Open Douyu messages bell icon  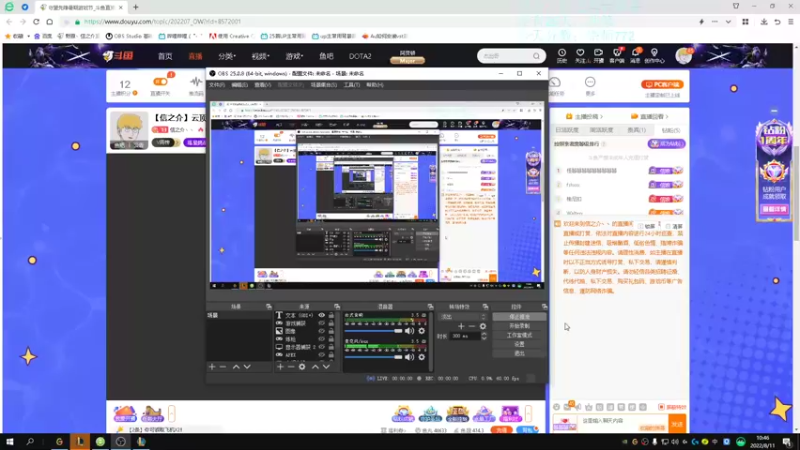point(635,55)
